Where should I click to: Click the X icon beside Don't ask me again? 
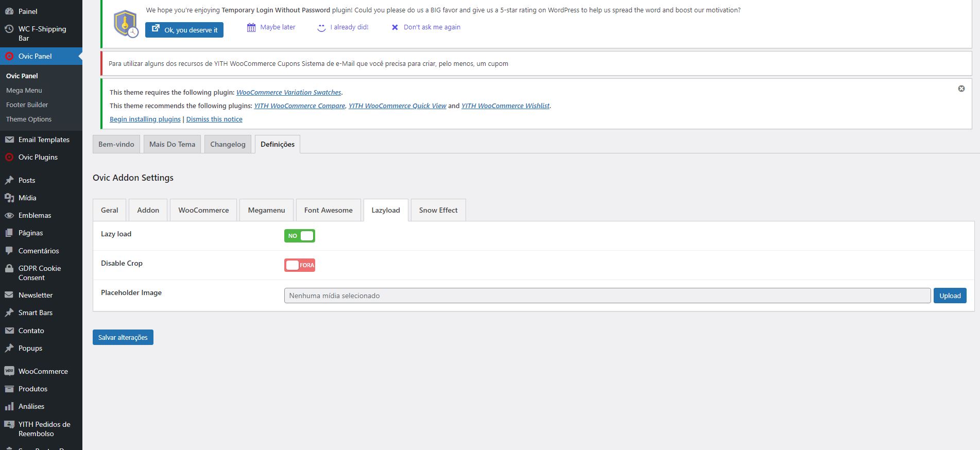[395, 27]
